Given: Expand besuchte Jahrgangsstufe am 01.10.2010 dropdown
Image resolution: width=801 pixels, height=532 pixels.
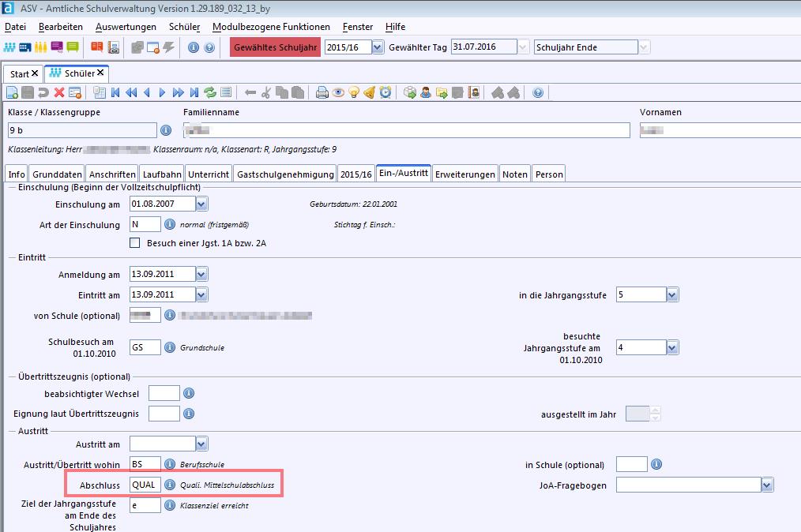Looking at the screenshot, I should [672, 347].
